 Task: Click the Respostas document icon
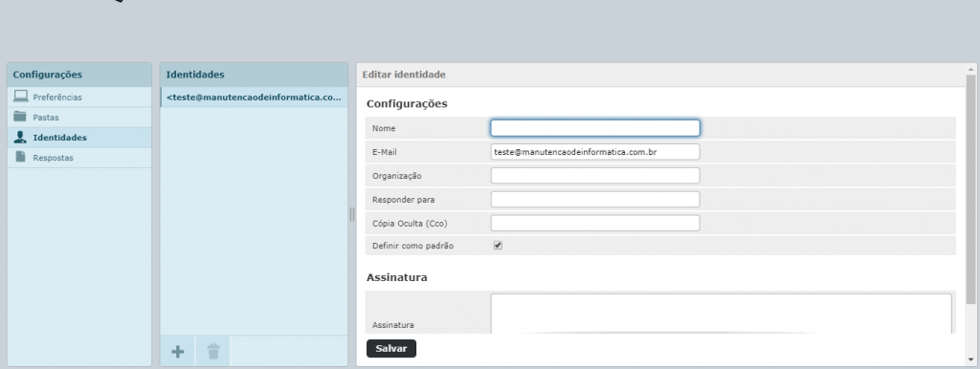click(x=21, y=157)
